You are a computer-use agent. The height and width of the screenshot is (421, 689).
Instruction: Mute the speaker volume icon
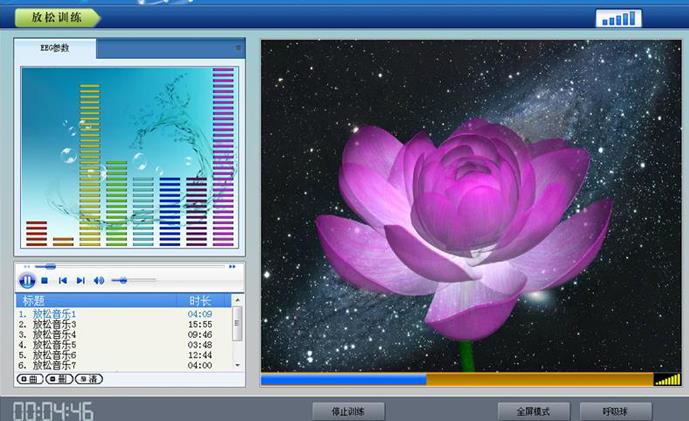[x=99, y=281]
